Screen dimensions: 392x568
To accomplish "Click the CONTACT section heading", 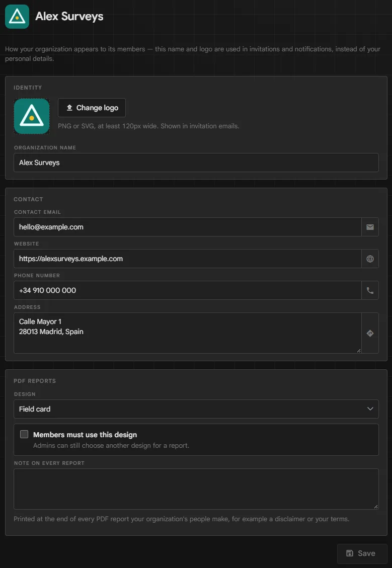I will tap(28, 199).
